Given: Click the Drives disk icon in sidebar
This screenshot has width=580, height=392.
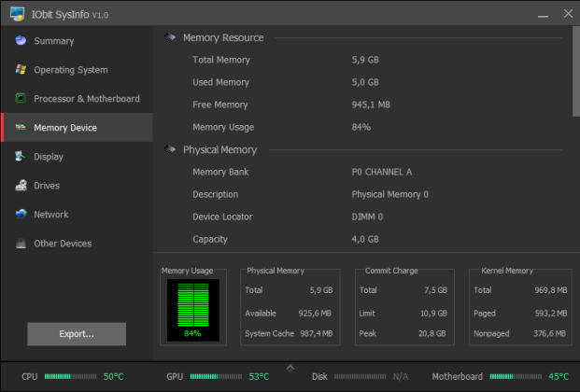Looking at the screenshot, I should [21, 185].
